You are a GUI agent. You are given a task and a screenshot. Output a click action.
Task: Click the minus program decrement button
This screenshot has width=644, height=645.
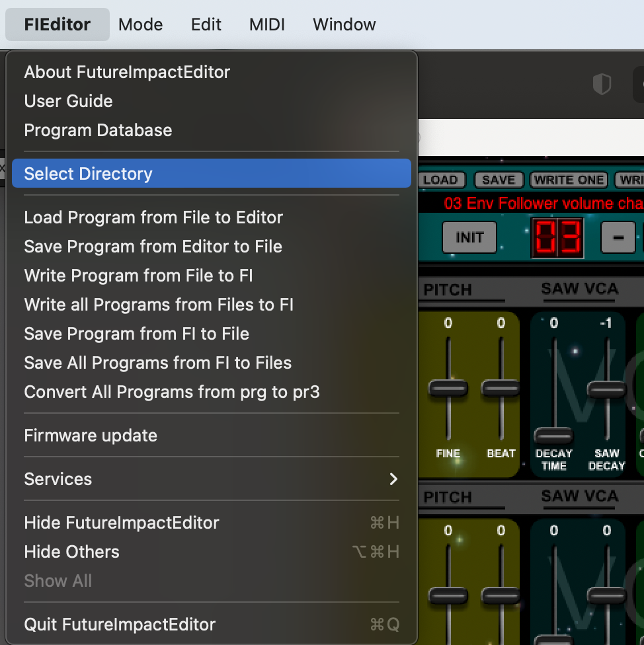[618, 237]
